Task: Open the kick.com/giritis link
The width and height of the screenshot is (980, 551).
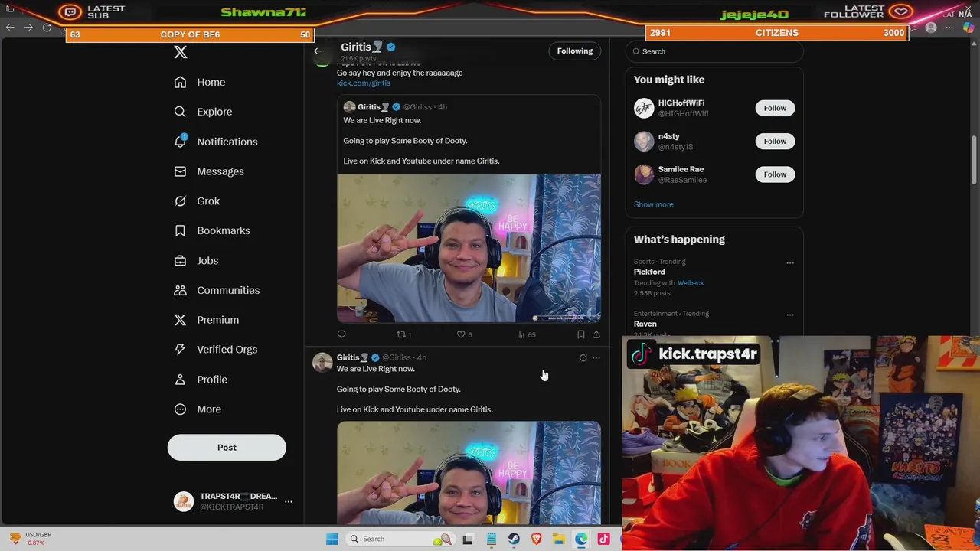Action: [364, 83]
